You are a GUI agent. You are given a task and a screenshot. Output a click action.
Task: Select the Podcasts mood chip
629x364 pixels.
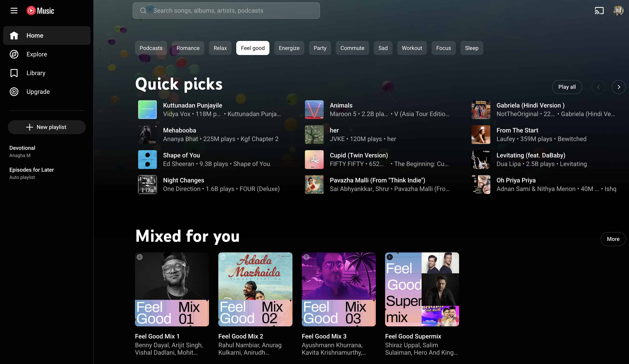coord(151,48)
